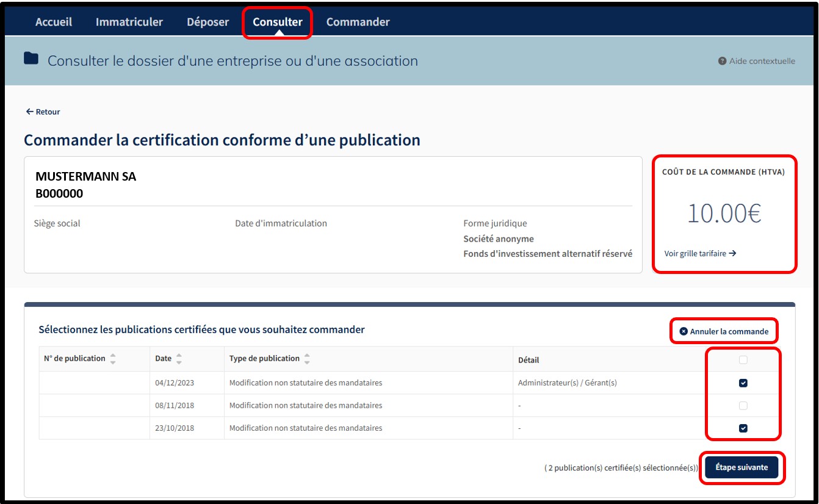This screenshot has width=819, height=504.
Task: Open the Voir grille tarifaire link
Action: click(x=695, y=253)
